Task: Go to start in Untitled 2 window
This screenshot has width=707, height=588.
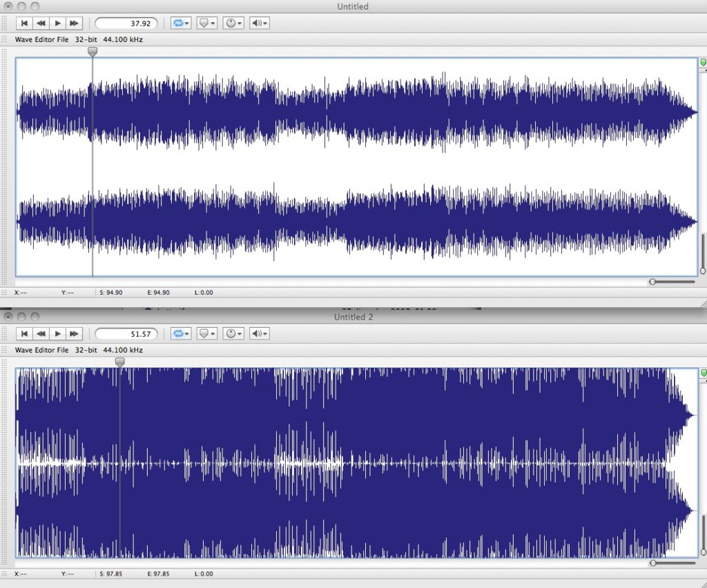Action: coord(24,333)
